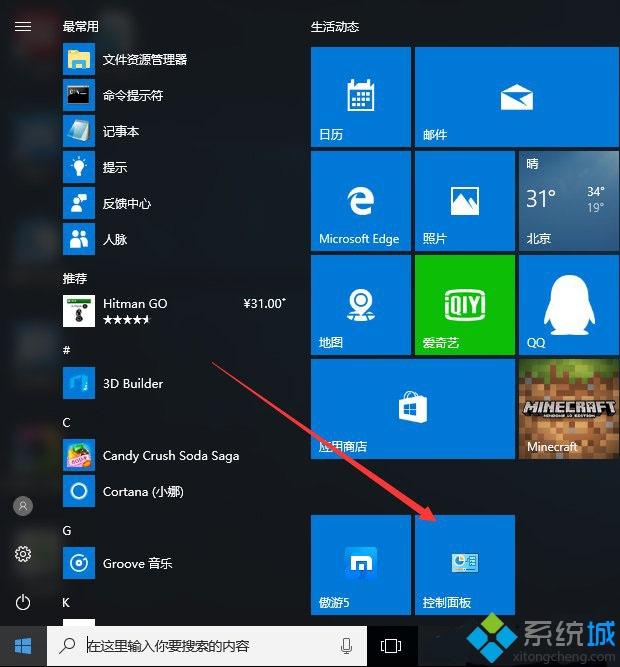Open the hamburger menu at top left
Screen dimensions: 620x667
pyautogui.click(x=23, y=26)
